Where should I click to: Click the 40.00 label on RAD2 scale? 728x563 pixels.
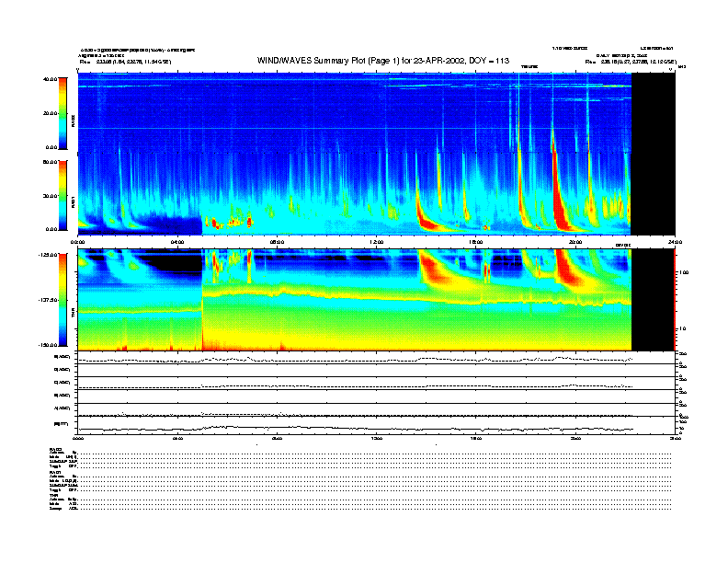pos(50,79)
